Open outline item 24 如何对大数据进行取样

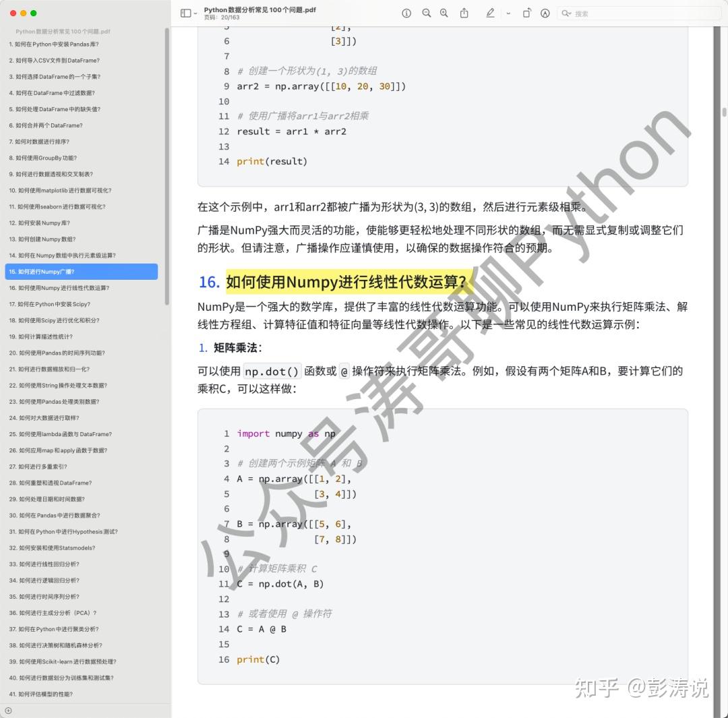click(x=44, y=418)
